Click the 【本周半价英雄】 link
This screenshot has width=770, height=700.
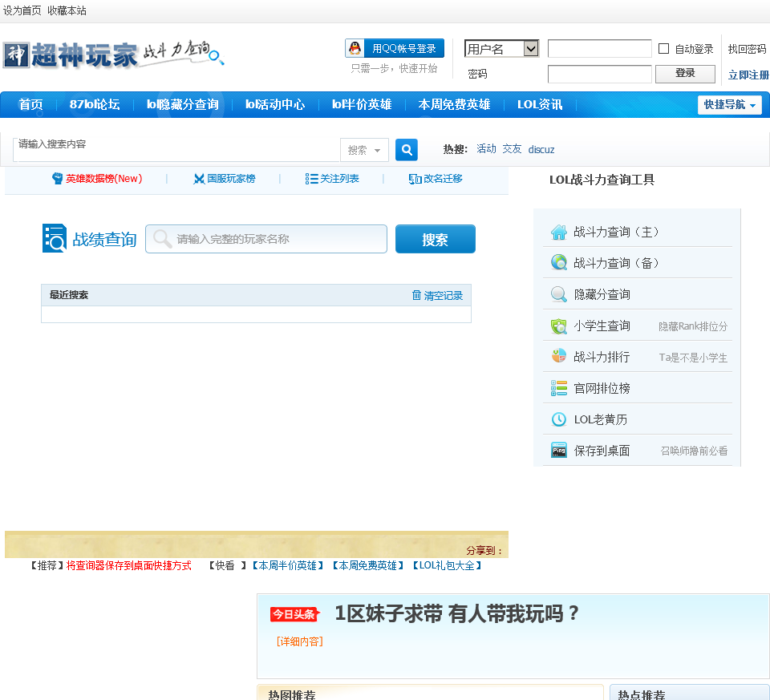tap(288, 565)
